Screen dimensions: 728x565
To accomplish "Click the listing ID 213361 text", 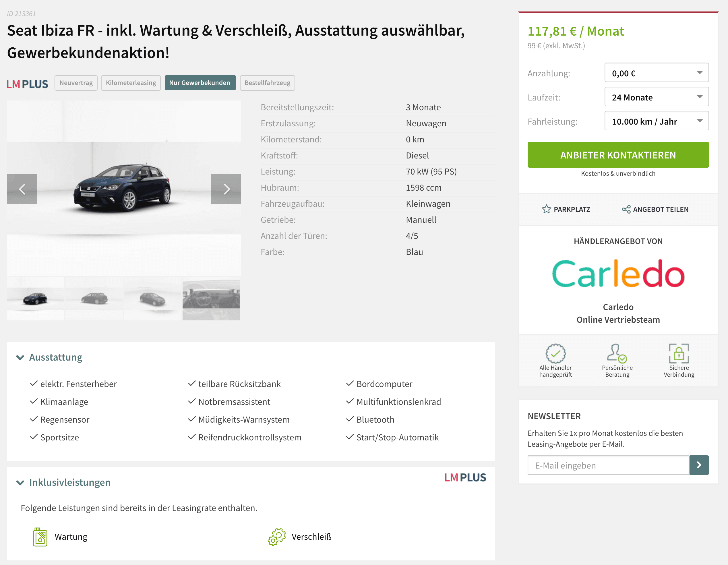I will point(21,14).
